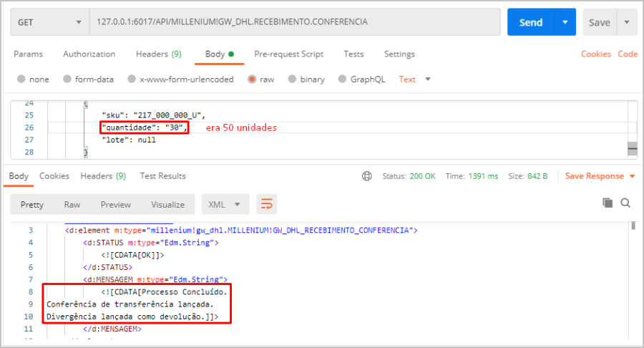
Task: Select the binary body radio option
Action: pos(292,79)
